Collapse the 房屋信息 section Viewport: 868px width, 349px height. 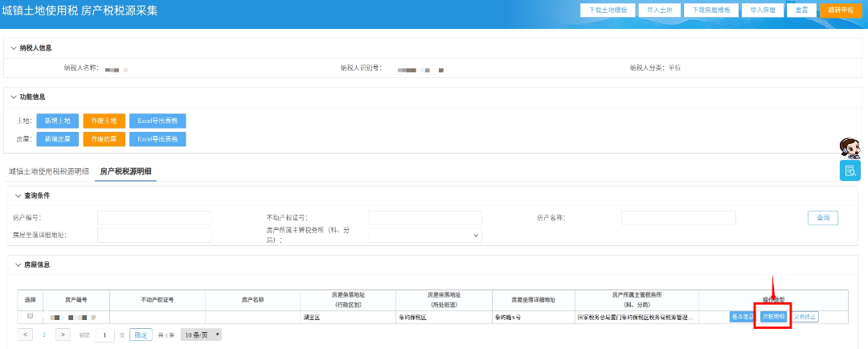pos(18,265)
